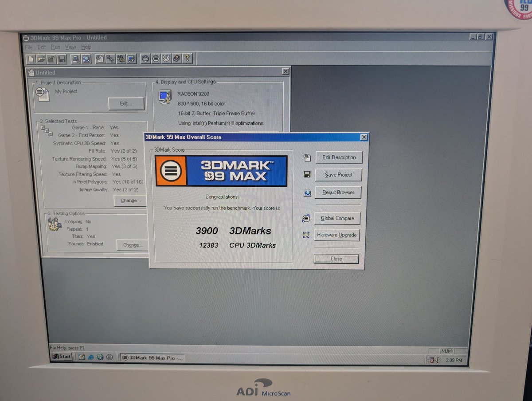Image resolution: width=532 pixels, height=401 pixels.
Task: Click the system tray network icon
Action: click(431, 360)
